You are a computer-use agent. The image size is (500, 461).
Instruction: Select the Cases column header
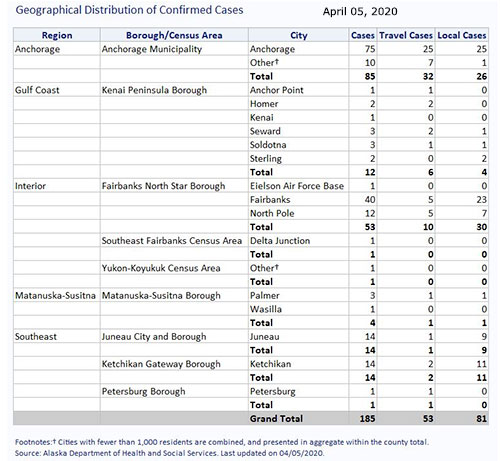[x=363, y=35]
